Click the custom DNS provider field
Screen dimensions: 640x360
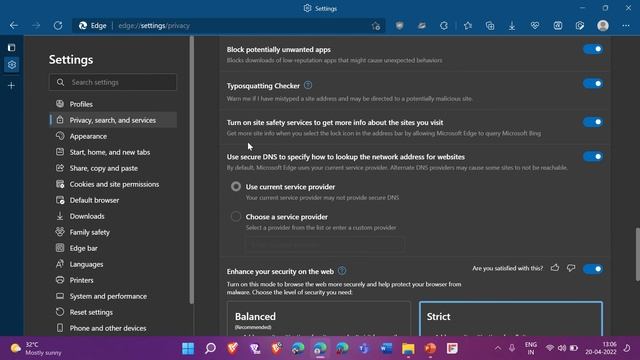(324, 244)
